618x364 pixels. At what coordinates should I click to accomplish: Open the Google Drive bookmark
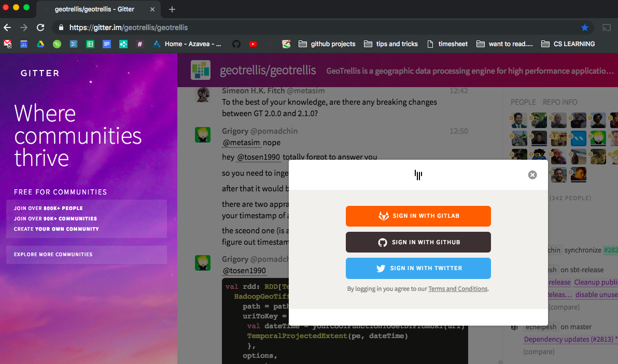pos(40,44)
